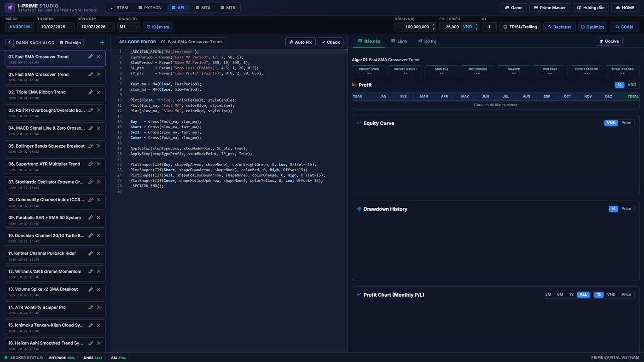Screen dimensions: 644x362
Task: Delete the 13. Volume Spike x2 SMA Breakout algo
Action: click(x=99, y=289)
